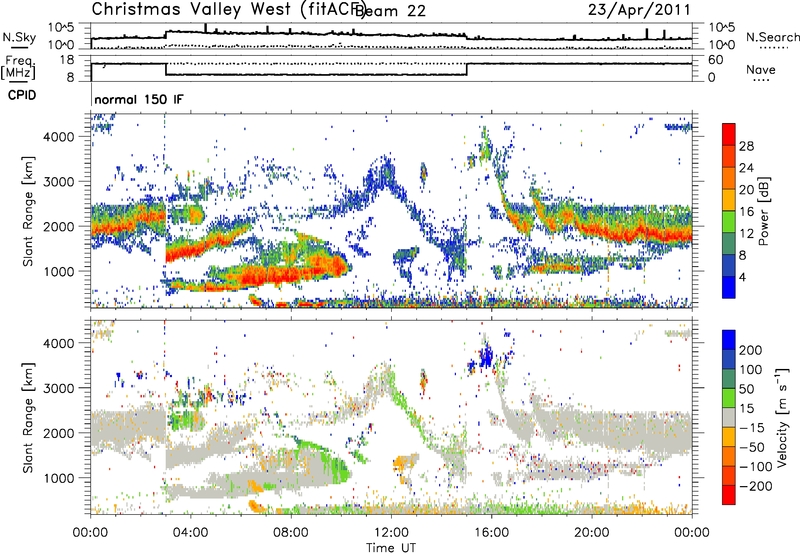Click the red bottom band of the Velocity bar
This screenshot has height=554, width=800.
coord(729,495)
